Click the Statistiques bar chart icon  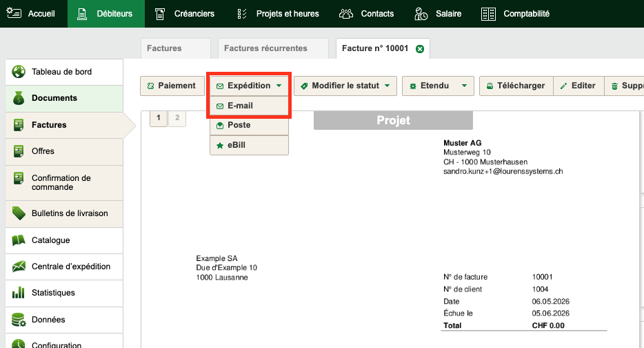pos(19,293)
